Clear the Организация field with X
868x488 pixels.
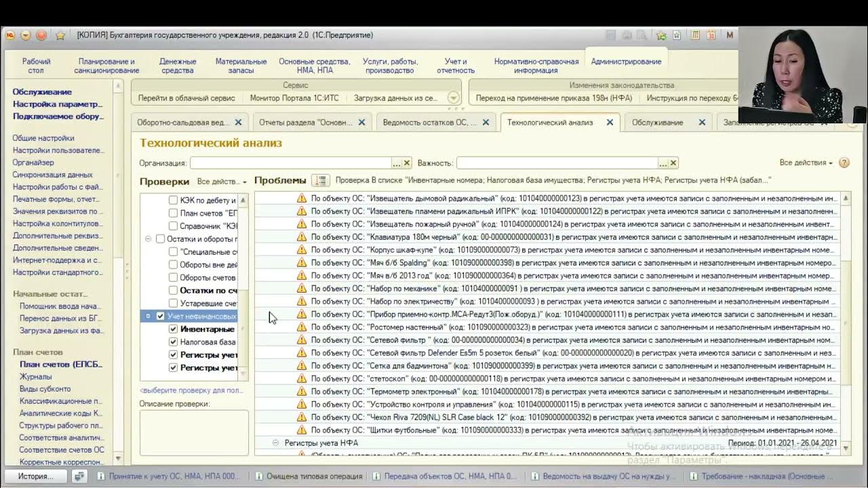pos(407,163)
